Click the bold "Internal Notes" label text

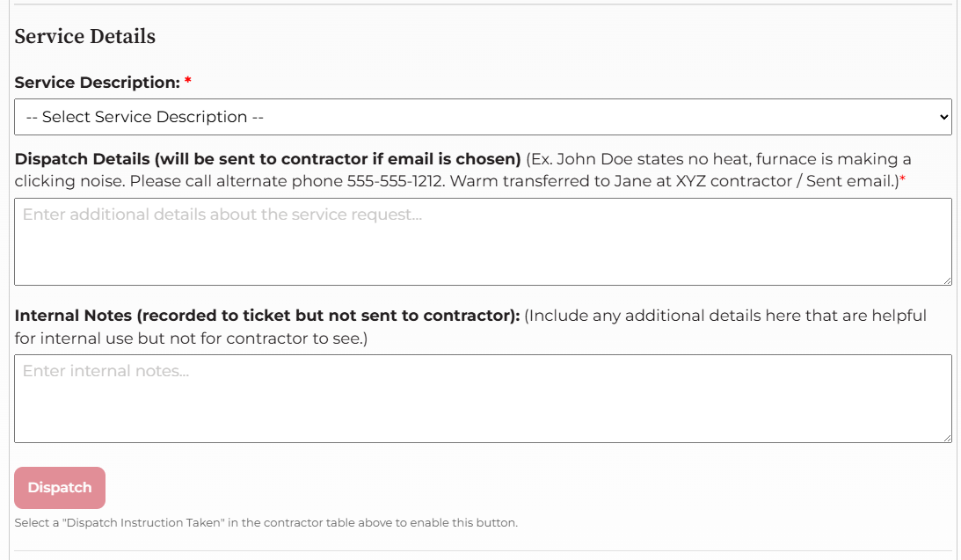[267, 316]
